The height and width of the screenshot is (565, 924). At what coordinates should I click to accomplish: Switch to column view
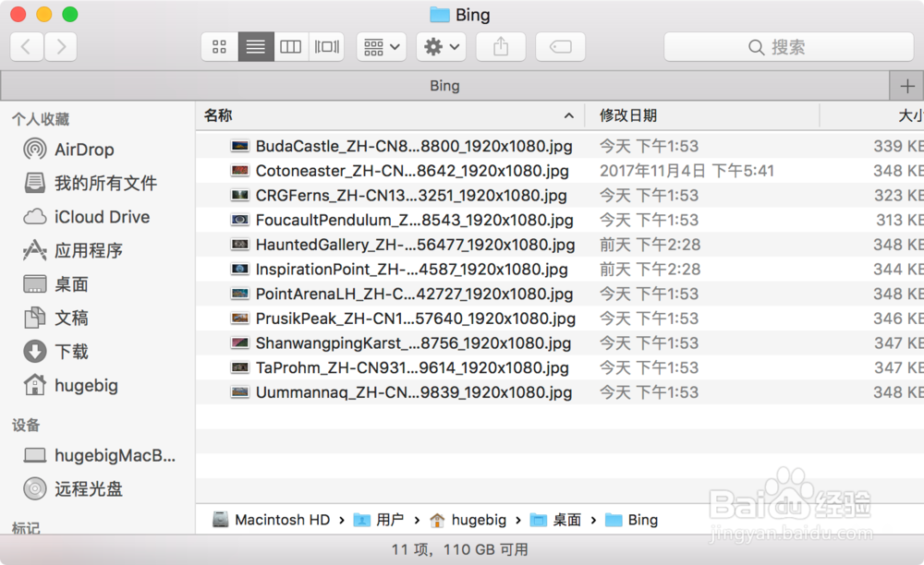click(290, 46)
